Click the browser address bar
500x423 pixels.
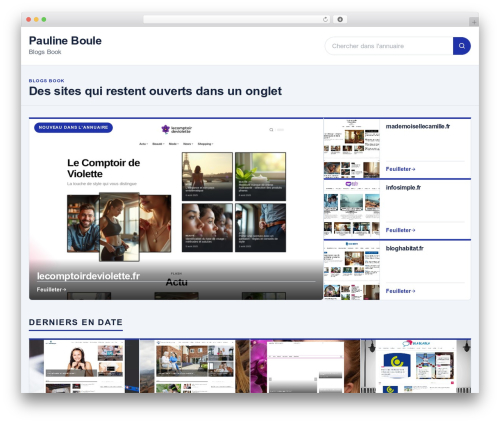click(x=236, y=20)
